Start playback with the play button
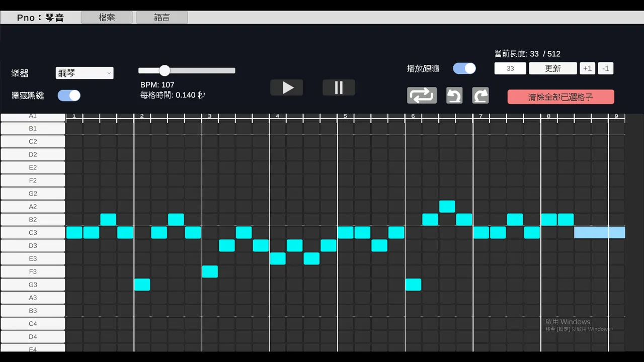 click(x=287, y=87)
